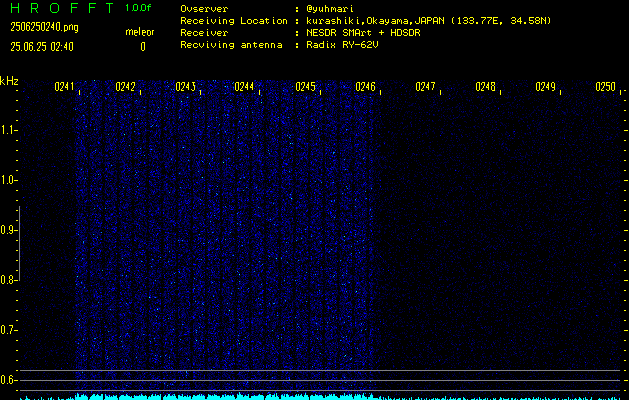629x400 pixels.
Task: Click the 0244 time marker
Action: tap(244, 87)
